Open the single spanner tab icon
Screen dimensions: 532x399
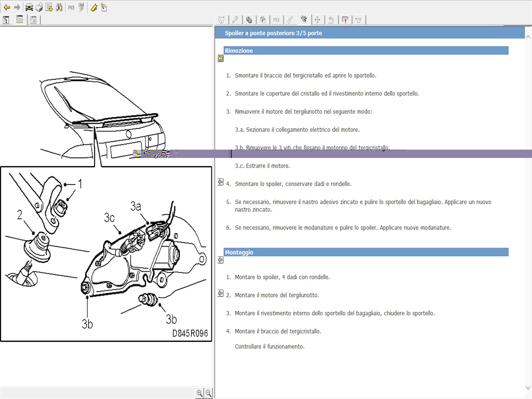[290, 20]
